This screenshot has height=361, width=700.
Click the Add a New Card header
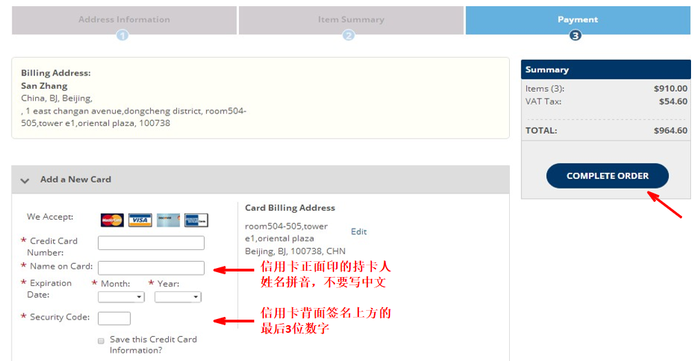(260, 179)
